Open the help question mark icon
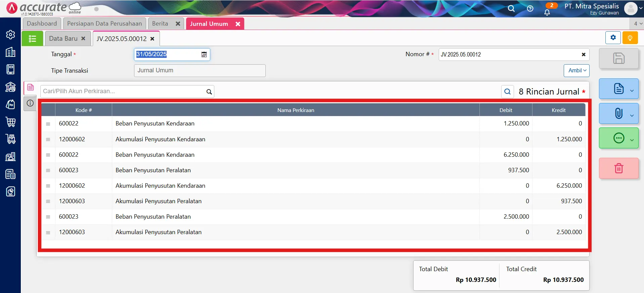 coord(530,9)
